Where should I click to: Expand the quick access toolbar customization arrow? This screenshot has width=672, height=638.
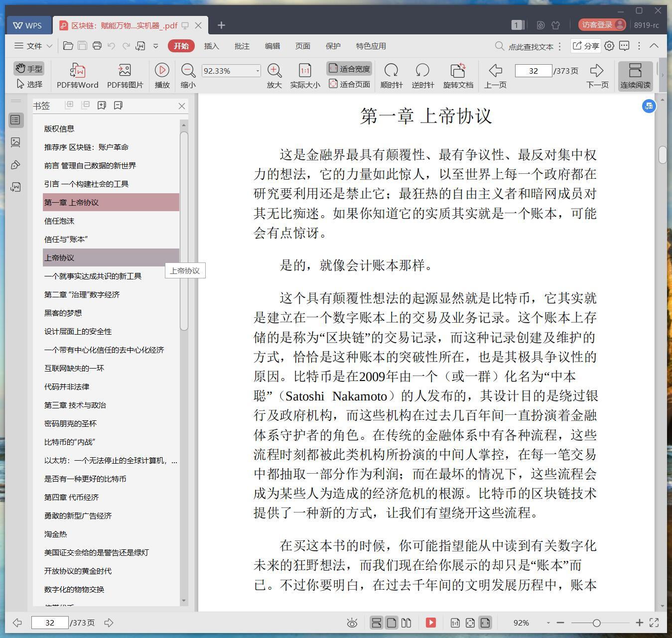155,46
